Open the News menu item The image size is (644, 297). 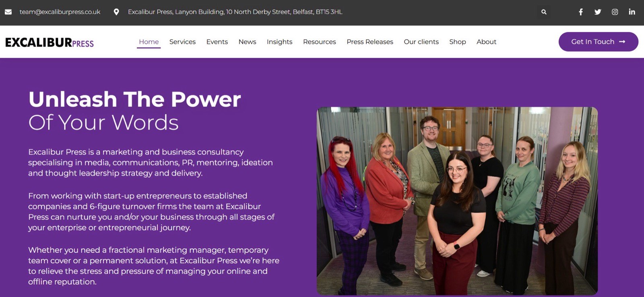click(x=247, y=42)
